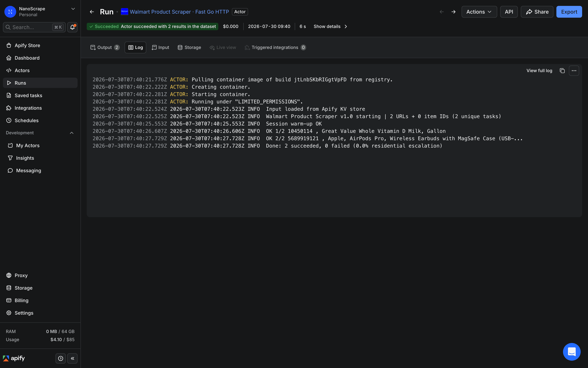Switch to the run Storage tab
Viewport: 588px width, 368px height.
189,47
